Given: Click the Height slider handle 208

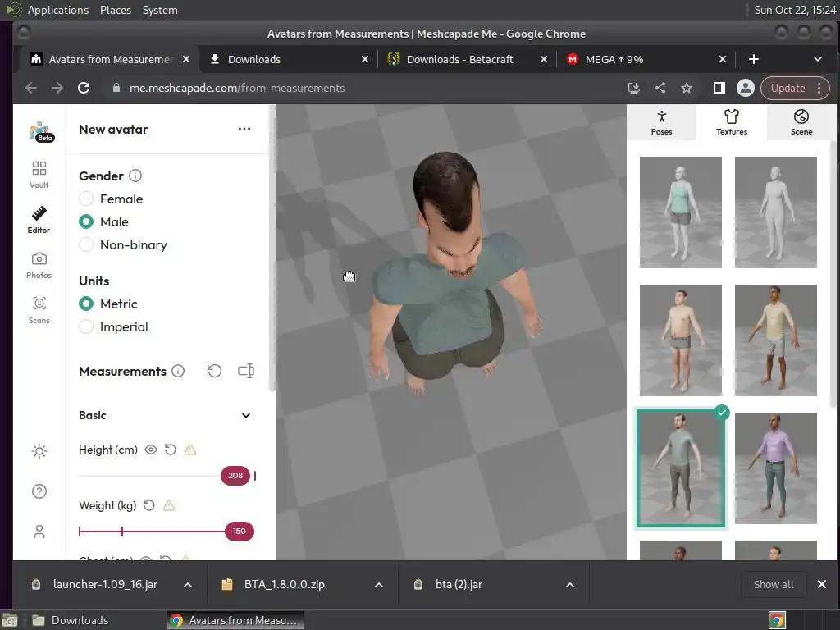Looking at the screenshot, I should pos(235,476).
